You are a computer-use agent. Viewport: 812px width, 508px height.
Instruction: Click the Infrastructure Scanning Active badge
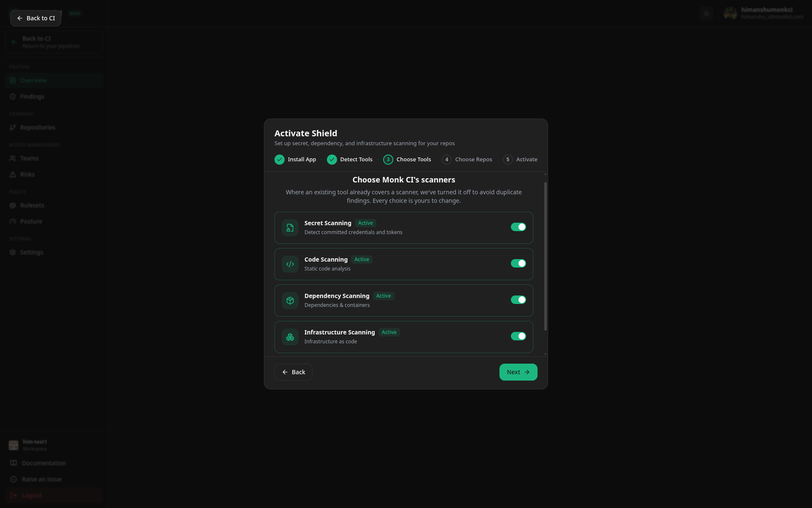tap(389, 332)
